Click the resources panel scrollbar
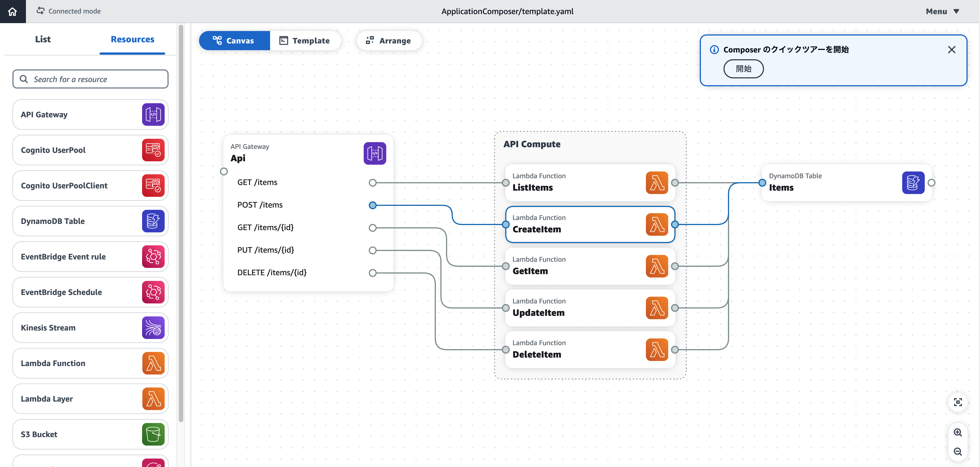Viewport: 980px width, 467px height. 181,223
